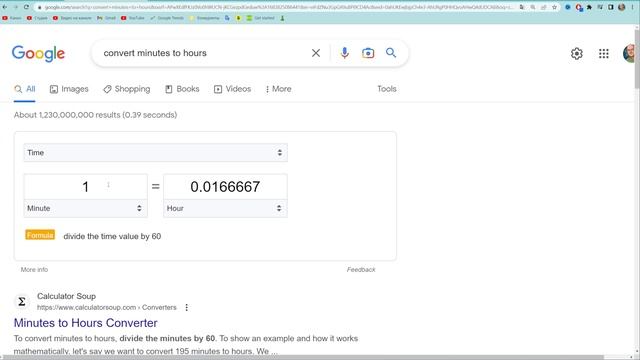Click the site lock icon in address bar
Image resolution: width=640 pixels, height=360 pixels.
point(40,7)
